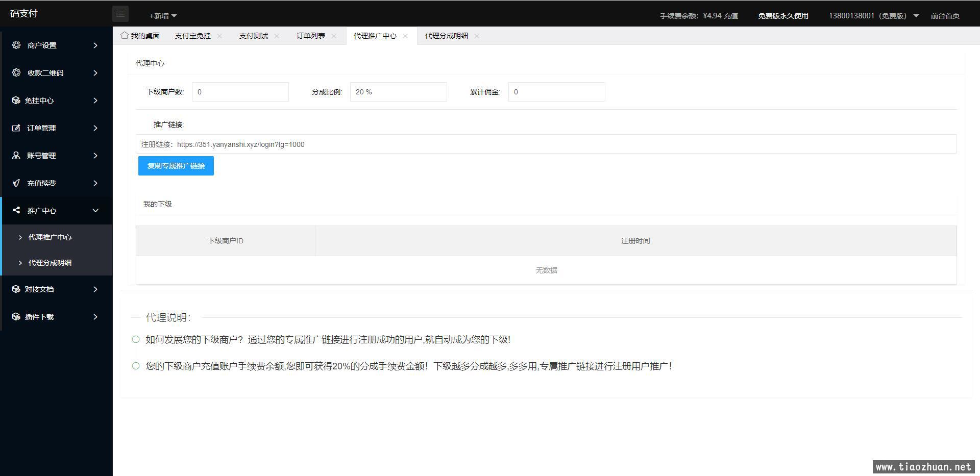
Task: Toggle the sidebar hamburger menu icon
Action: click(120, 14)
